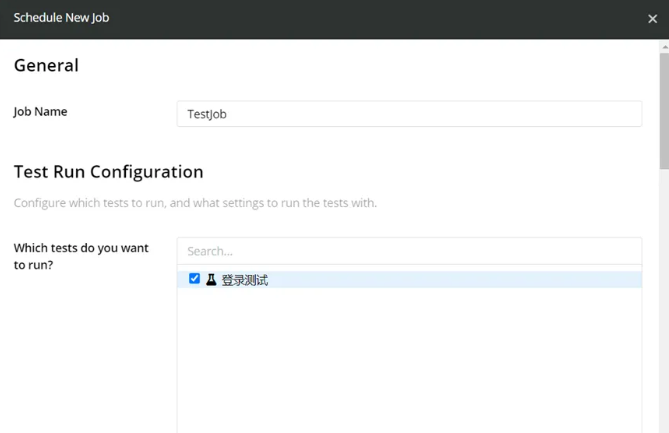The image size is (669, 433).
Task: Click the 'Configure which tests to run' description
Action: (x=195, y=203)
